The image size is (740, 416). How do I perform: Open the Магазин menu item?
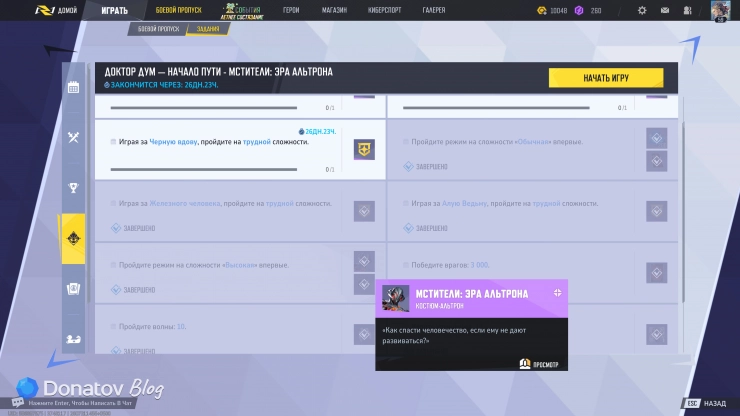click(x=334, y=10)
